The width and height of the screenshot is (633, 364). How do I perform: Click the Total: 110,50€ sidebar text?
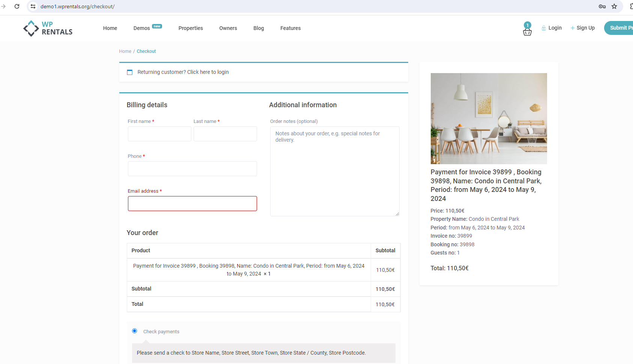coord(450,268)
